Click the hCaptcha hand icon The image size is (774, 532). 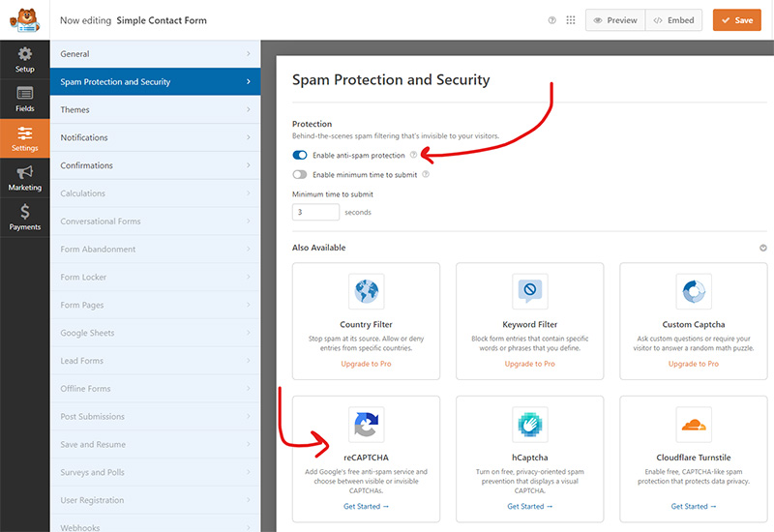point(529,425)
